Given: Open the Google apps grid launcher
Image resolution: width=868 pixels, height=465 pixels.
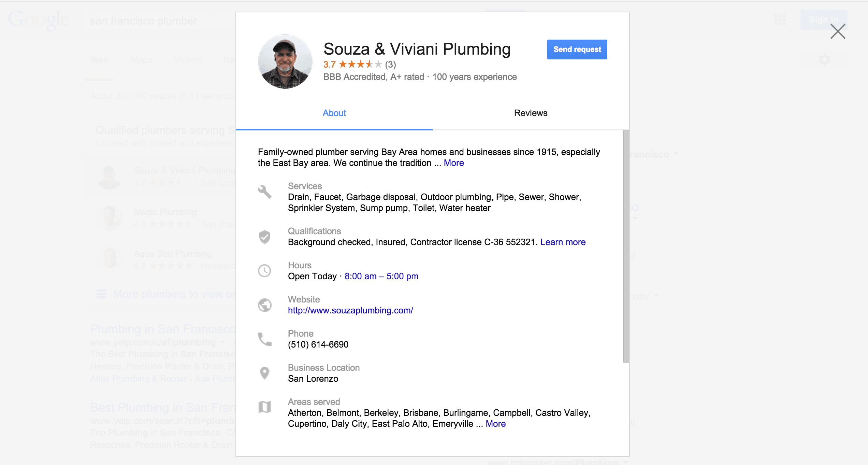Looking at the screenshot, I should [780, 20].
